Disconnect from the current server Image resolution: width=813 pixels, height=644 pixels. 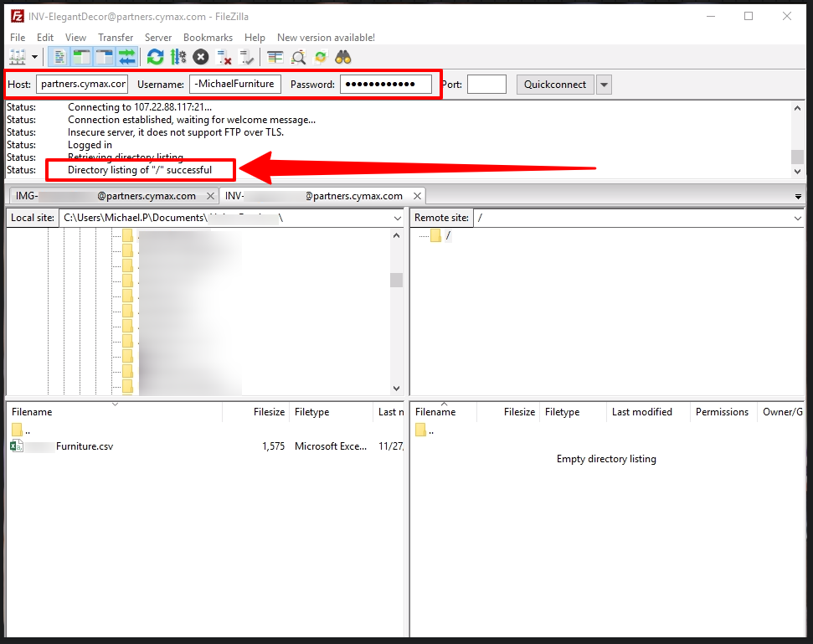(x=224, y=57)
